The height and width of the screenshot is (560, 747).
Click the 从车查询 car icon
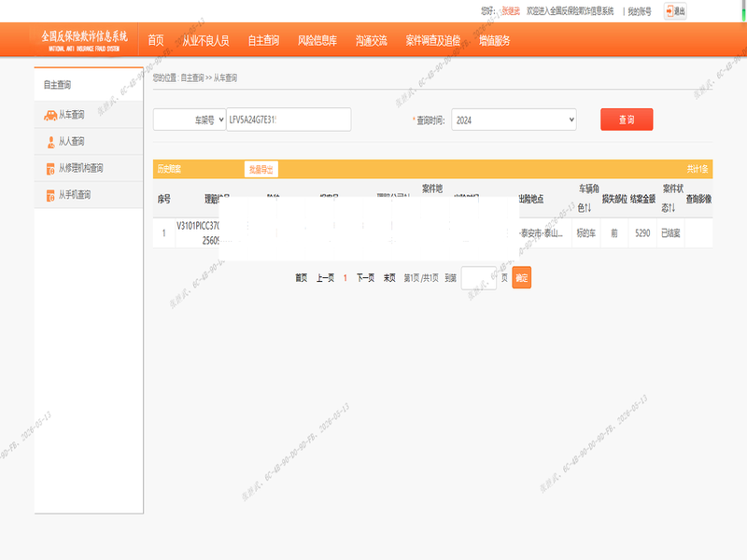(x=50, y=115)
